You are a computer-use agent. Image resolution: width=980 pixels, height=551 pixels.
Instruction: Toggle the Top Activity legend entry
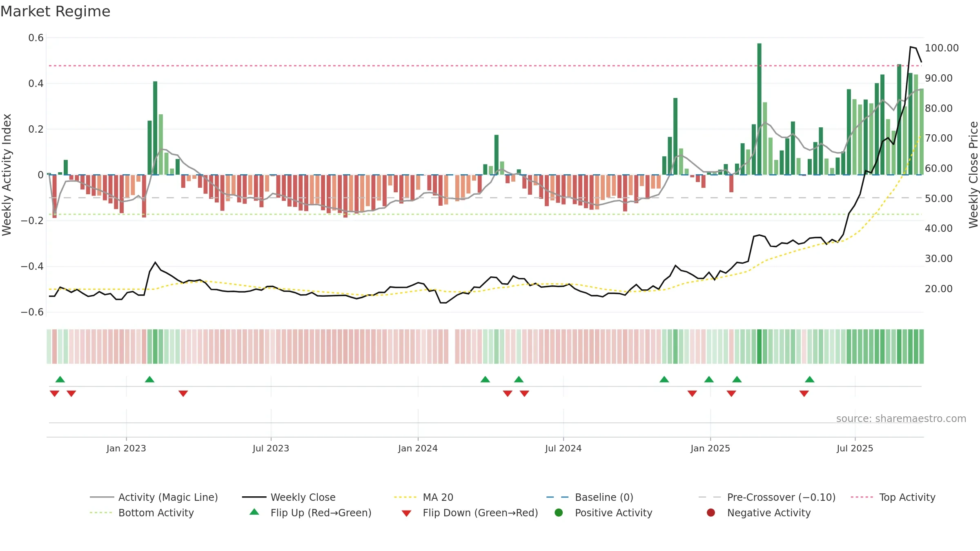[893, 497]
